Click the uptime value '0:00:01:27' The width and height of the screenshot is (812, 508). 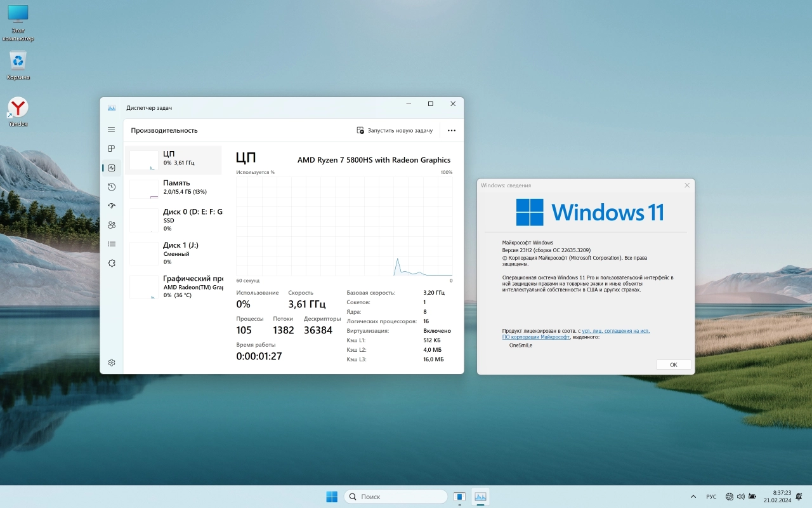coord(259,356)
